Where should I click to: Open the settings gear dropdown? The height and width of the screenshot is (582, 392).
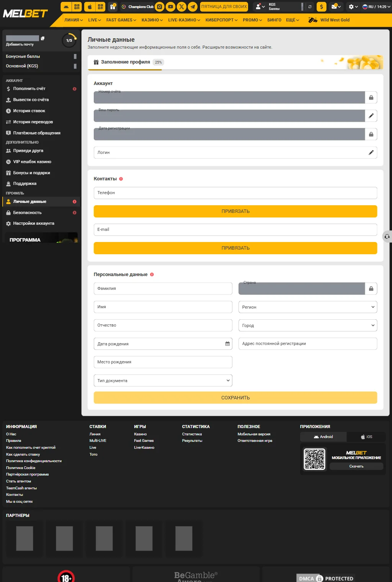point(353,7)
